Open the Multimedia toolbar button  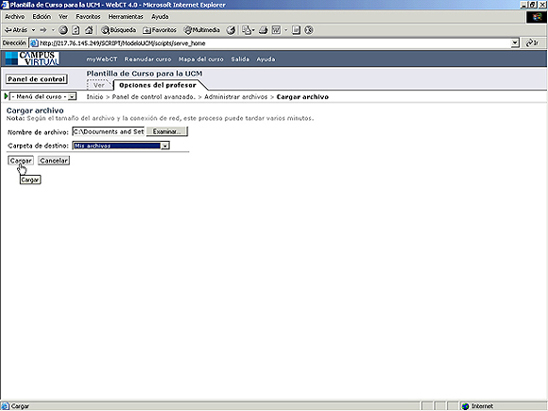point(202,30)
